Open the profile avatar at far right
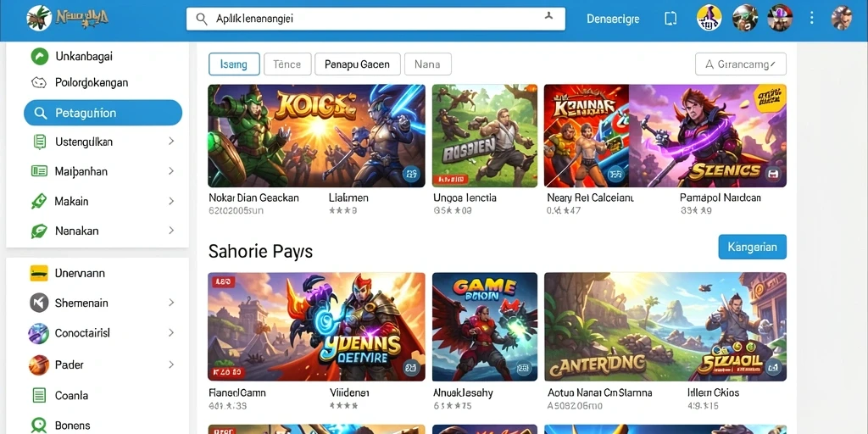The image size is (868, 434). click(842, 18)
